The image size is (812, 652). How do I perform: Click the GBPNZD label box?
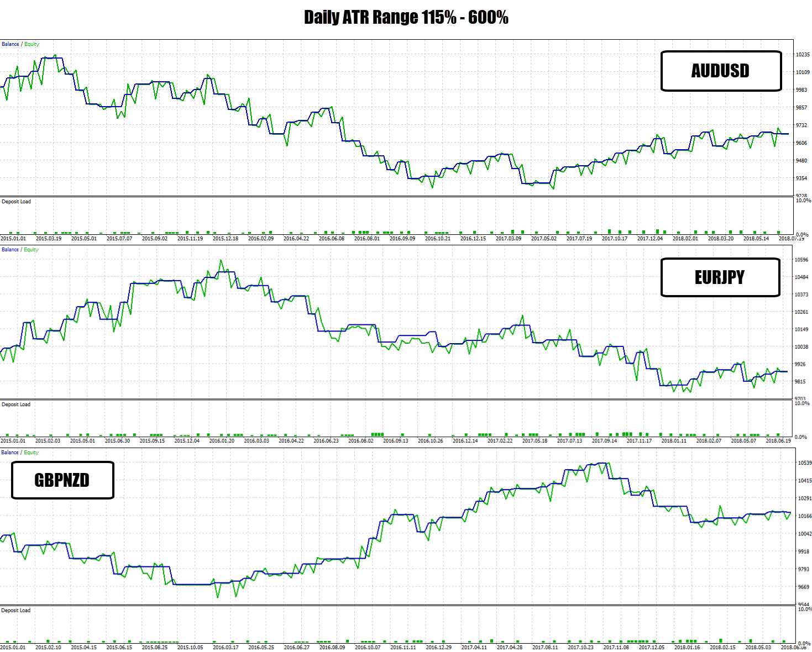click(62, 480)
